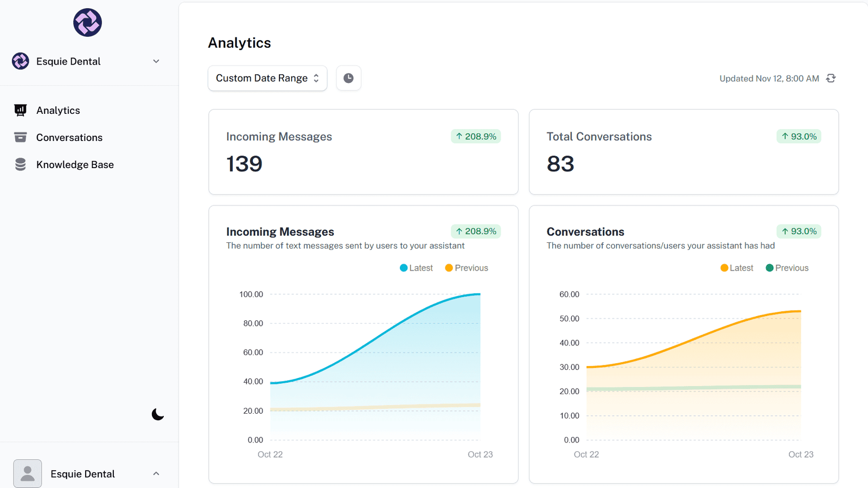Toggle Previous series in Conversations legend
Image resolution: width=868 pixels, height=488 pixels.
coord(787,268)
